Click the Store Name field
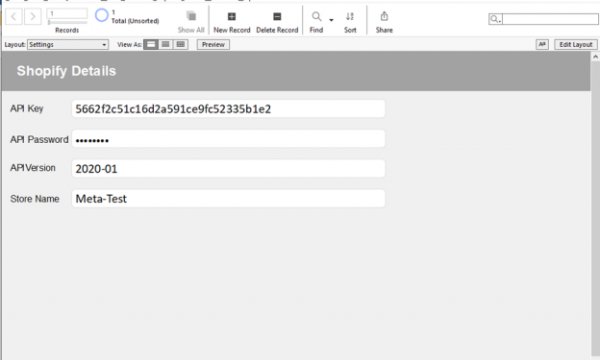Viewport: 600px width, 360px height. (228, 199)
